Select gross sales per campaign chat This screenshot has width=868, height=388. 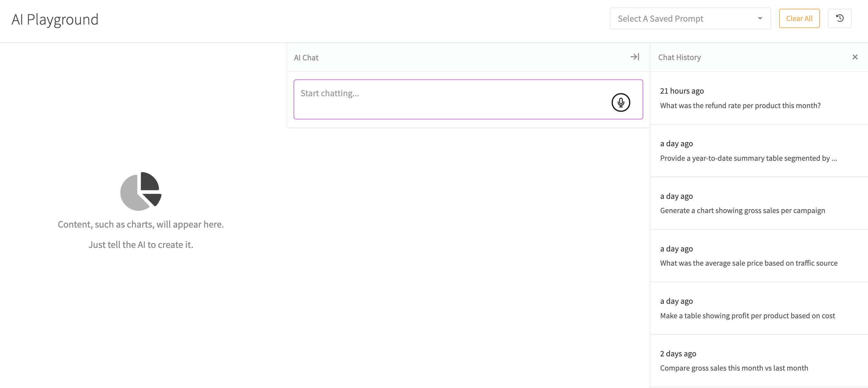coord(742,211)
